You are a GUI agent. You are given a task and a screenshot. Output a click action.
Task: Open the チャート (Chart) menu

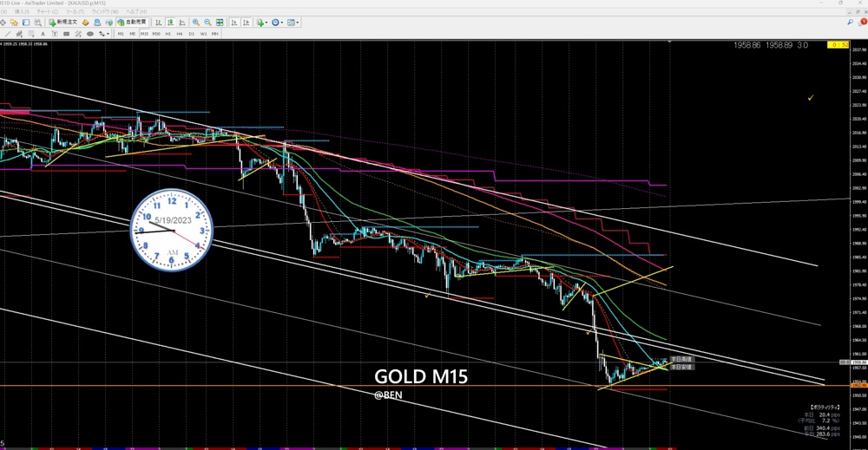(47, 11)
